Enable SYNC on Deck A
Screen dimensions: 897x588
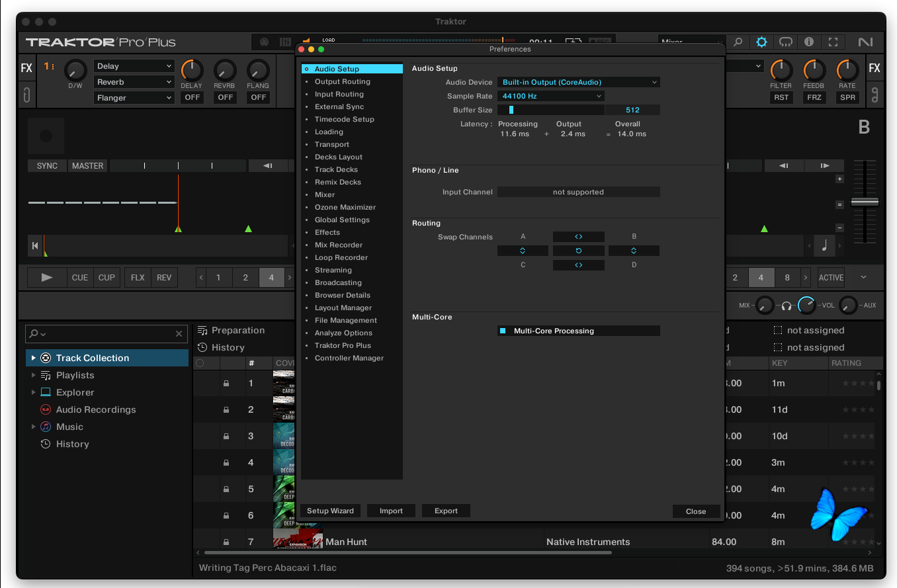click(48, 166)
